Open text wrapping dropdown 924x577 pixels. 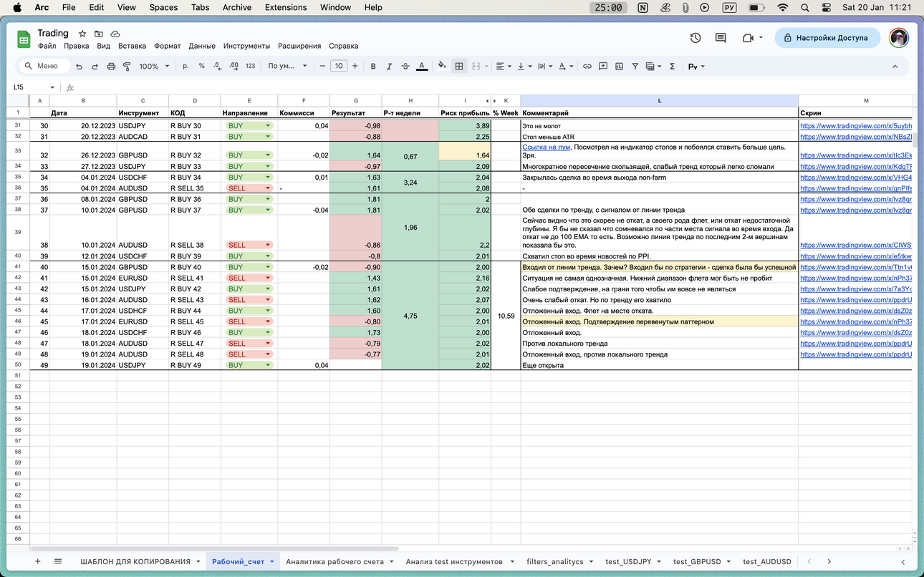[x=545, y=66]
